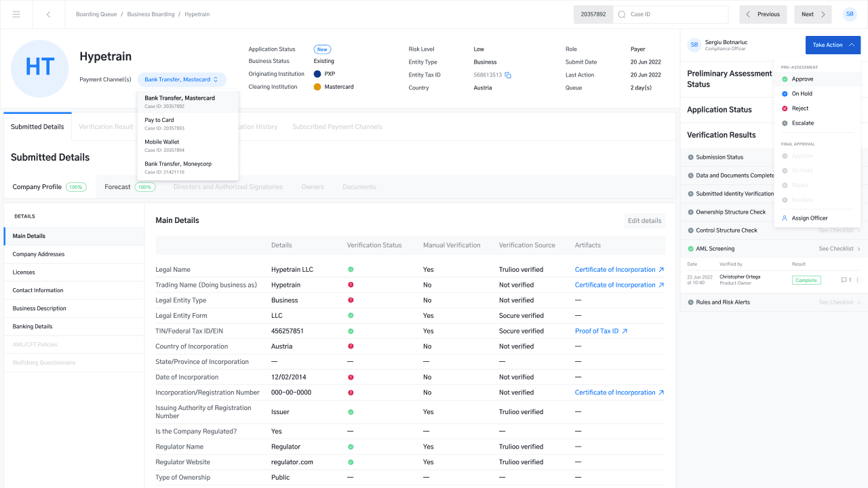Click the search magnifier icon by Case ID

(622, 14)
